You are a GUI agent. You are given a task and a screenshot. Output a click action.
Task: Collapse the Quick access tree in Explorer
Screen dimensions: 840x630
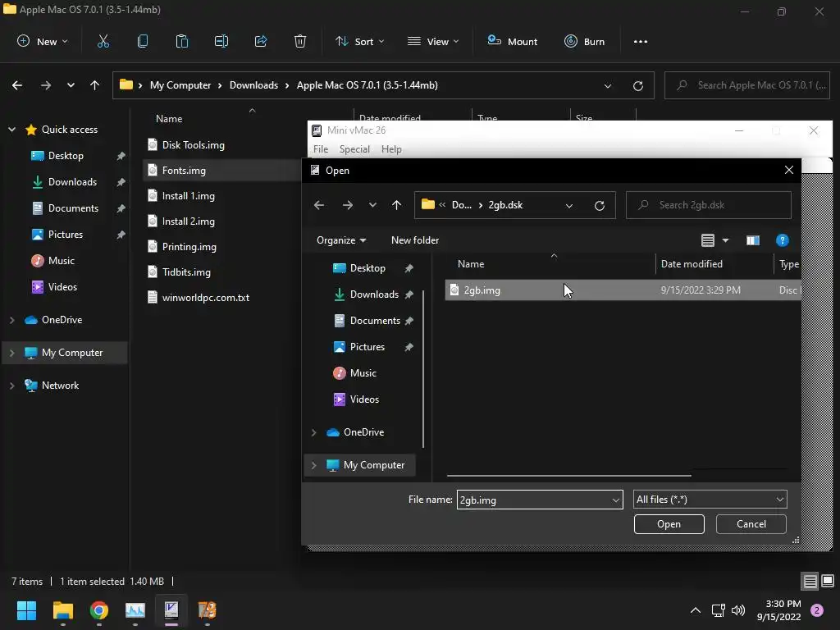[11, 130]
